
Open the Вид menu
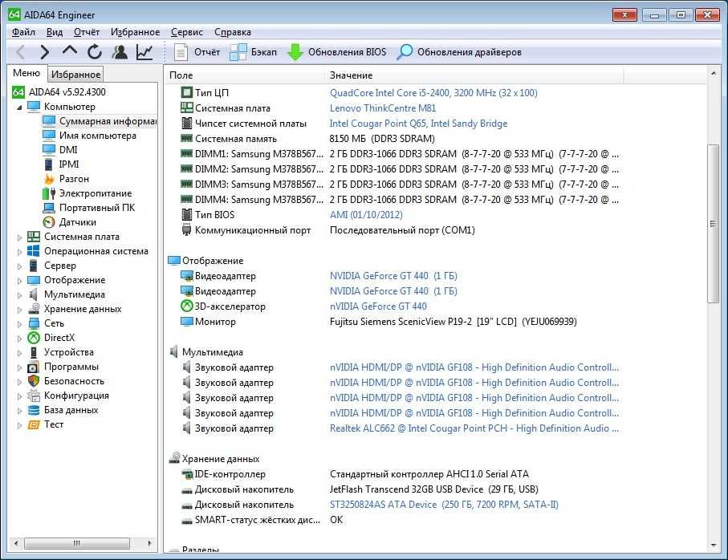point(55,32)
